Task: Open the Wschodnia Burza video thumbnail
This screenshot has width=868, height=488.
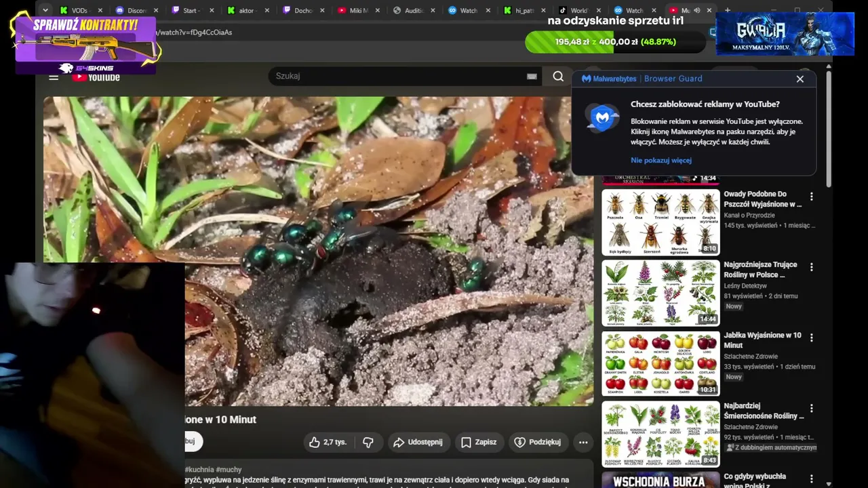Action: (660, 480)
